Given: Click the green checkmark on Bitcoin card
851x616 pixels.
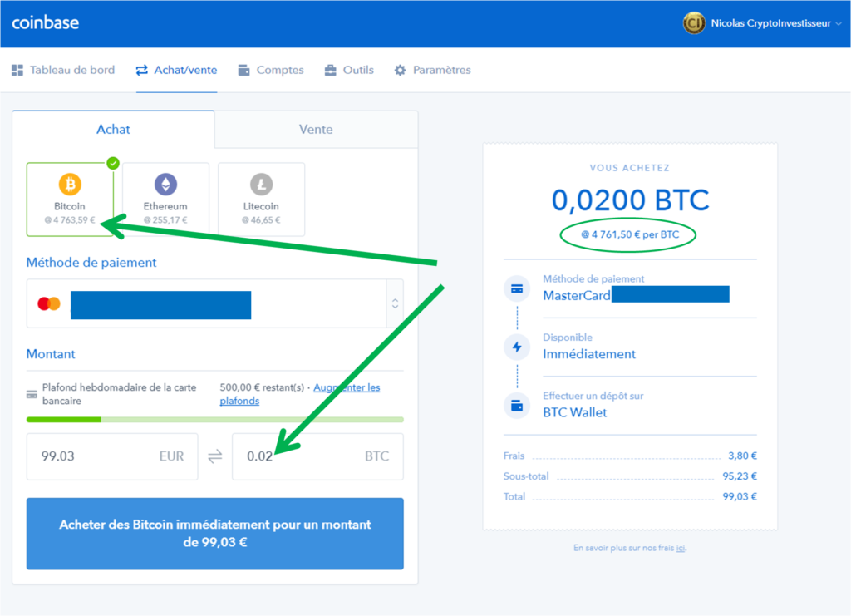Looking at the screenshot, I should 113,163.
